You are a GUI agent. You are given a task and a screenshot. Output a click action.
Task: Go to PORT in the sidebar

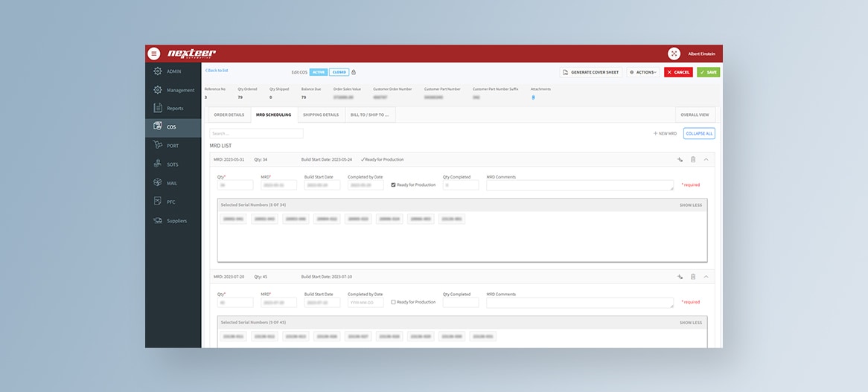point(172,146)
